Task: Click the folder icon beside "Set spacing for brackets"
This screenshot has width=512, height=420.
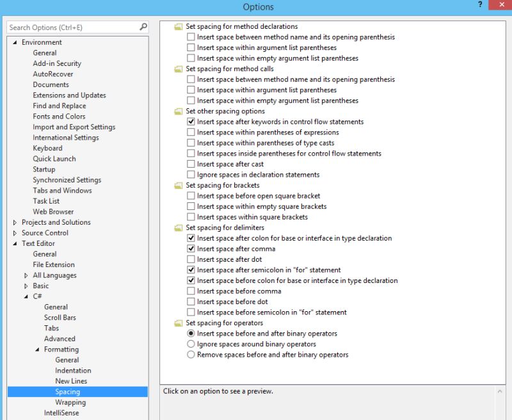Action: pos(178,185)
